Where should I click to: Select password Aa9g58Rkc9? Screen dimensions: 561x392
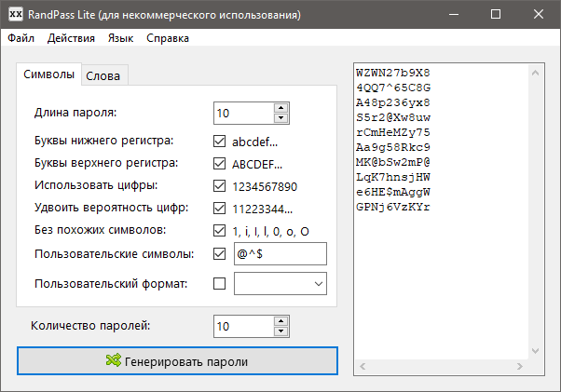coord(393,147)
